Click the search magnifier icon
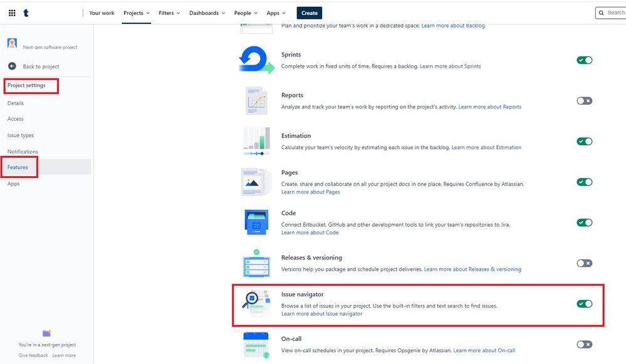The height and width of the screenshot is (364, 626). 601,13
